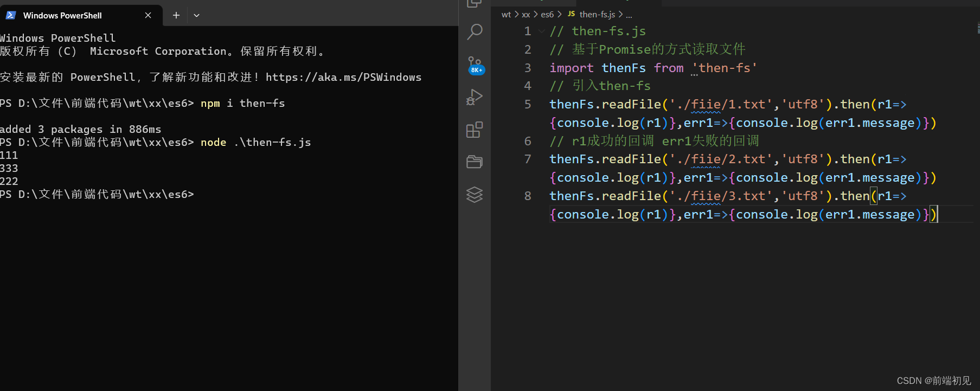The height and width of the screenshot is (391, 980).
Task: Click 'npm i then-fs' command in PowerShell
Action: tap(242, 103)
